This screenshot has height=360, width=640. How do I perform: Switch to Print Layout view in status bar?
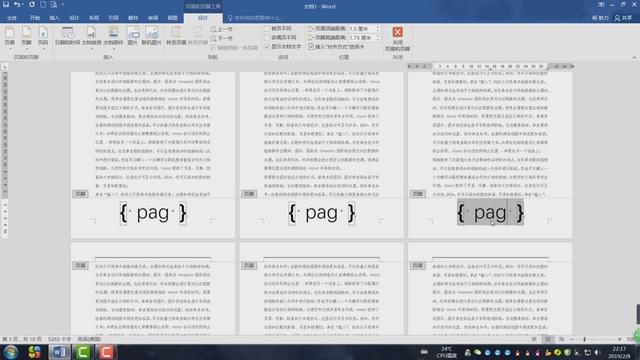click(x=548, y=339)
